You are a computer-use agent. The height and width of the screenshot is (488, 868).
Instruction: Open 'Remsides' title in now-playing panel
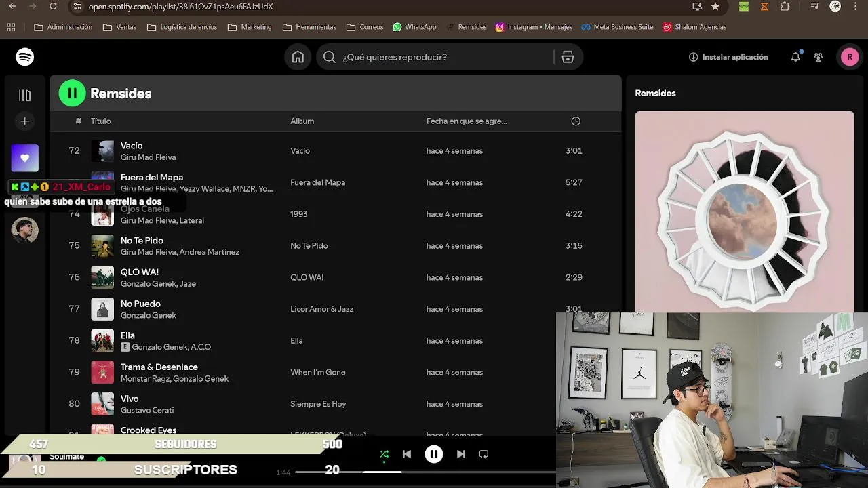tap(655, 94)
